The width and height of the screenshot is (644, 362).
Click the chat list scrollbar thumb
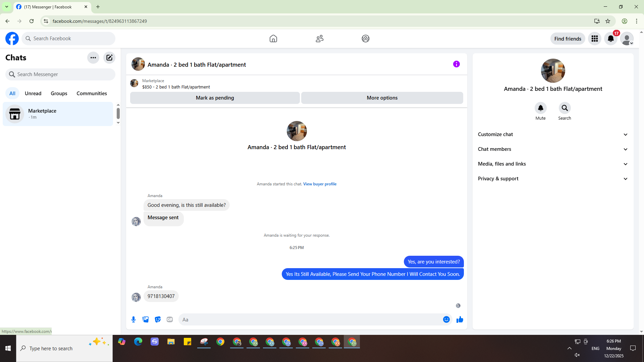(x=118, y=113)
